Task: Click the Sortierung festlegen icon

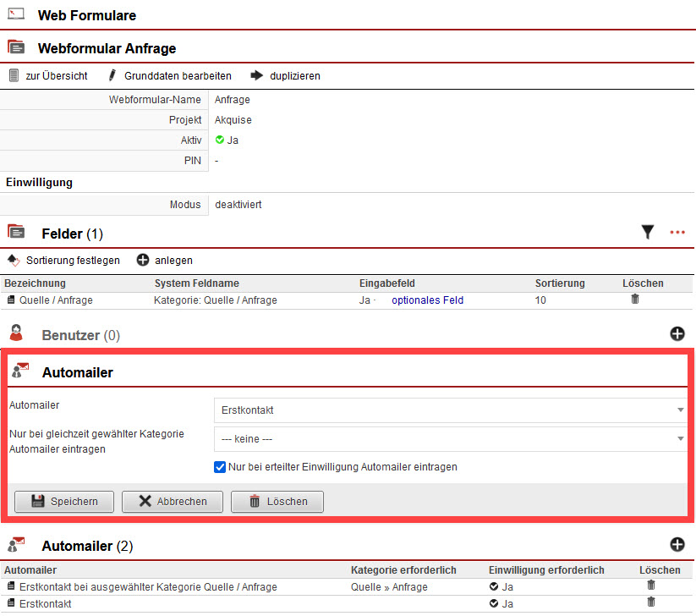Action: pyautogui.click(x=14, y=261)
